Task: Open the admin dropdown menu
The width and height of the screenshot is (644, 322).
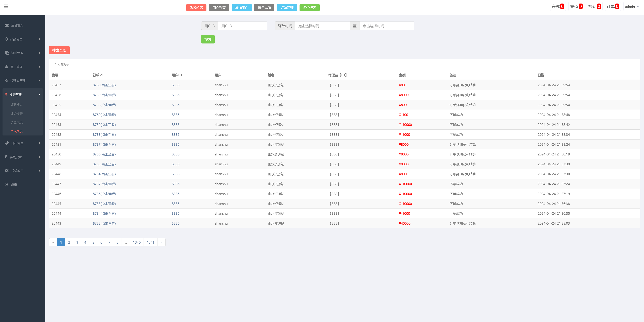Action: [631, 7]
